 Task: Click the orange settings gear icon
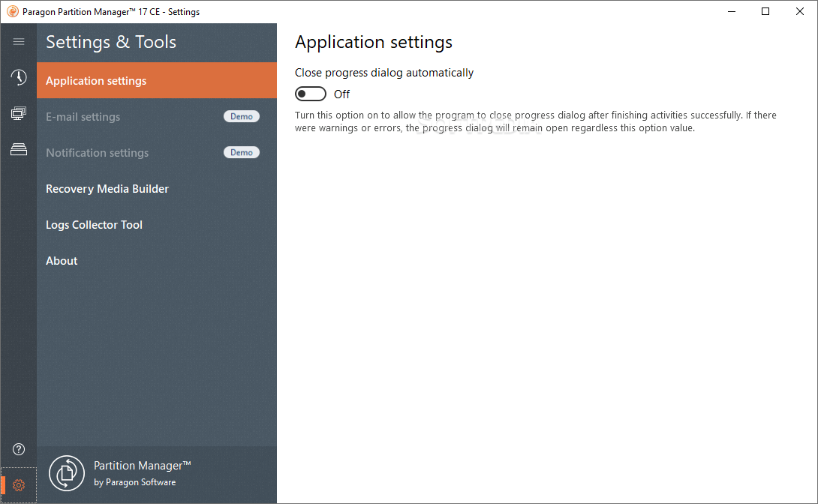[18, 484]
